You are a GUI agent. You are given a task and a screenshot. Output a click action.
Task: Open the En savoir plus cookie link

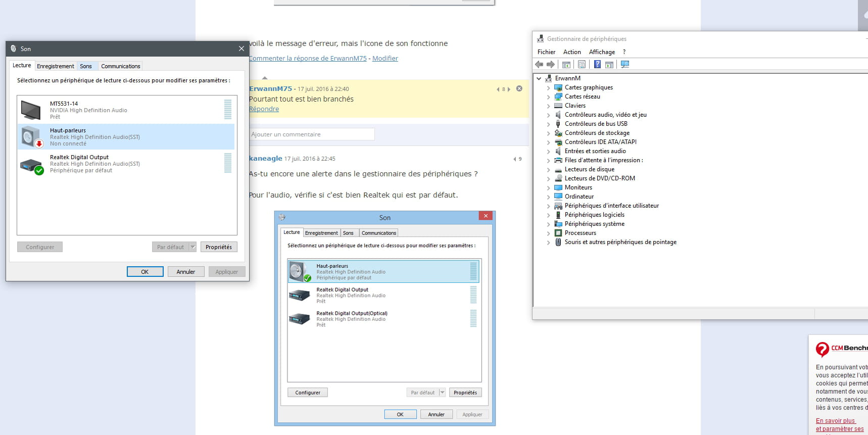coord(835,421)
